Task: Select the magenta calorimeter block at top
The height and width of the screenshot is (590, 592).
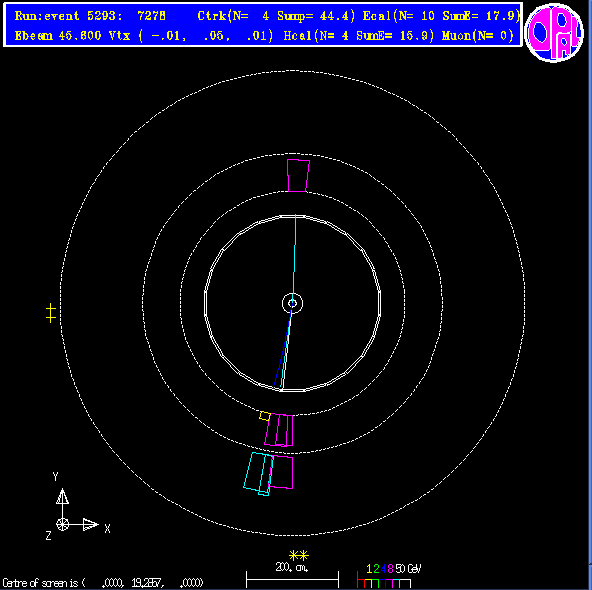Action: tap(298, 176)
